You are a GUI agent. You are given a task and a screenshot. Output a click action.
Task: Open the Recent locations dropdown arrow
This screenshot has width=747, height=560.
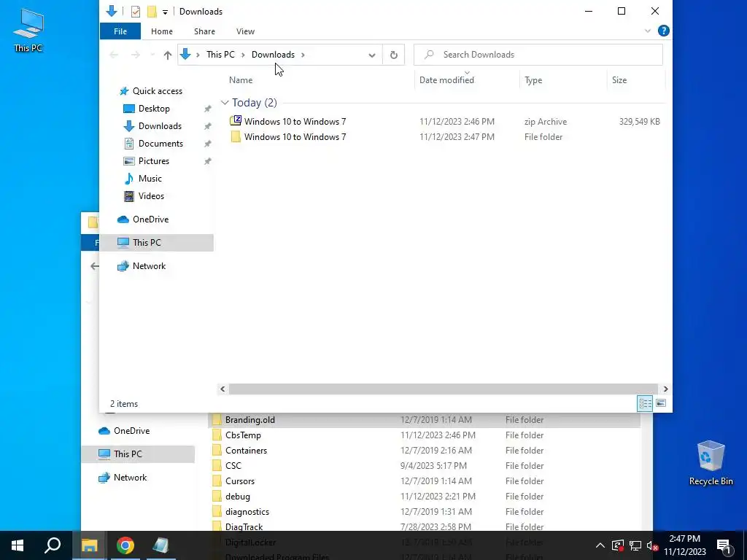tap(152, 55)
